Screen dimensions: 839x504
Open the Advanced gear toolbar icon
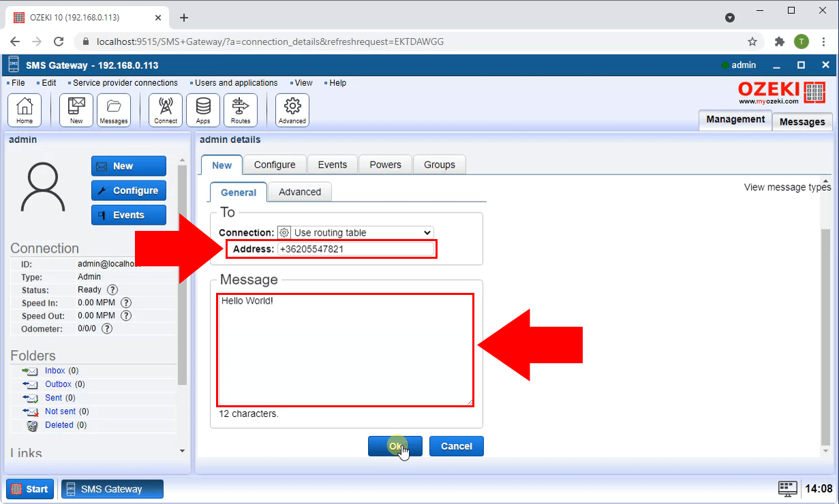292,110
